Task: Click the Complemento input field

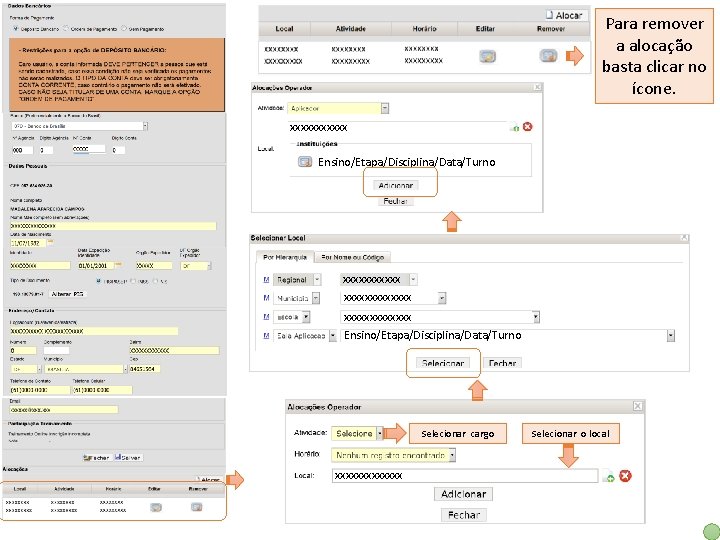Action: [x=56, y=350]
